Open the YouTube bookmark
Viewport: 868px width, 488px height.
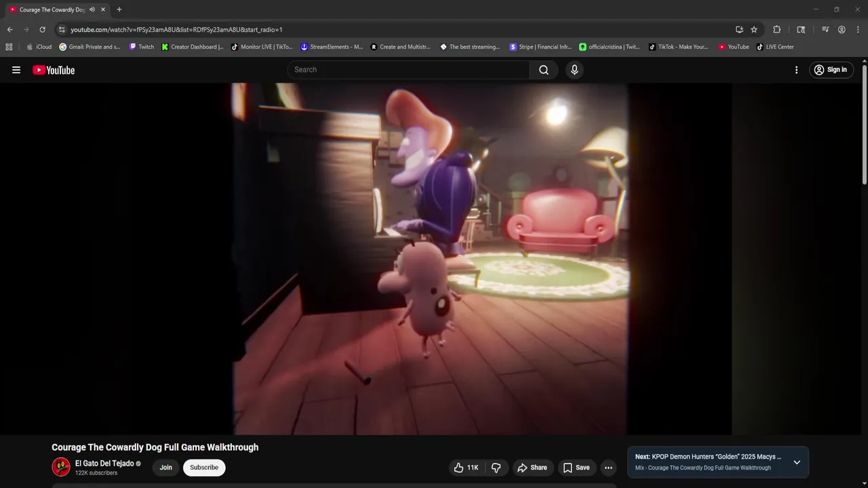(734, 47)
